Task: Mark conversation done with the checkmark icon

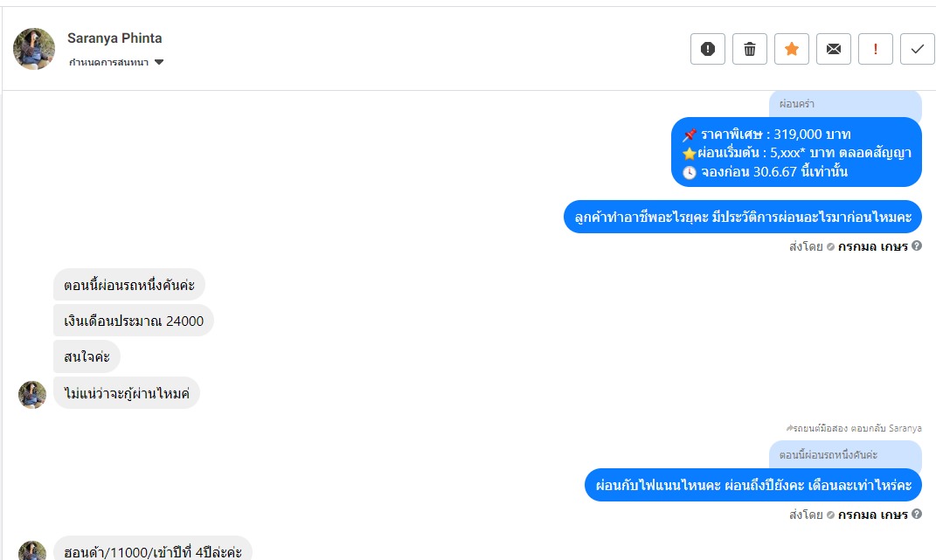Action: tap(918, 49)
